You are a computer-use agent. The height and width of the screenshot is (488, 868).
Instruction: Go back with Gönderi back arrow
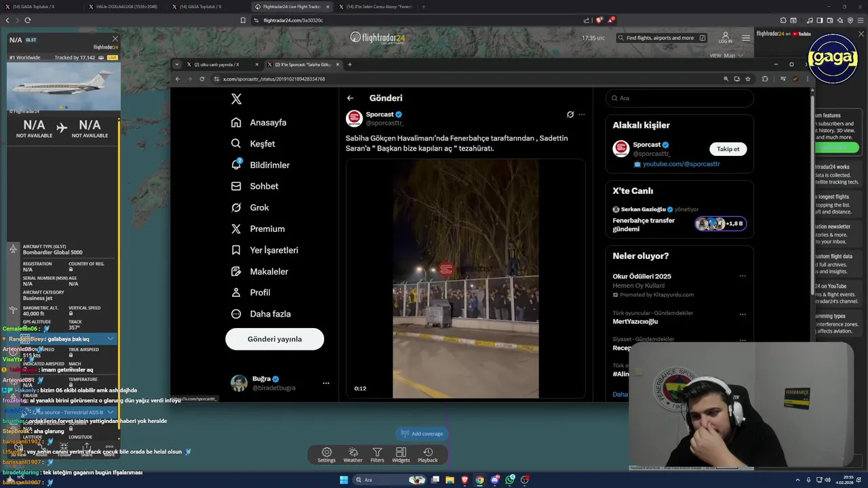pos(350,98)
